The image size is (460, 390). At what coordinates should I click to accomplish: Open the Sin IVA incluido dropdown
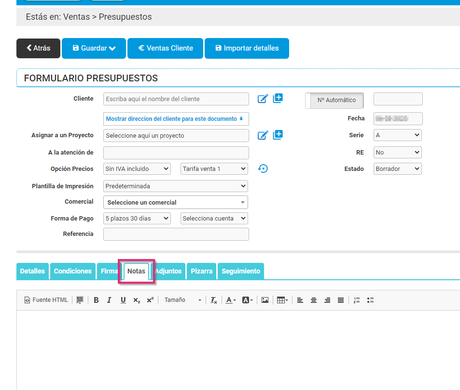[137, 169]
